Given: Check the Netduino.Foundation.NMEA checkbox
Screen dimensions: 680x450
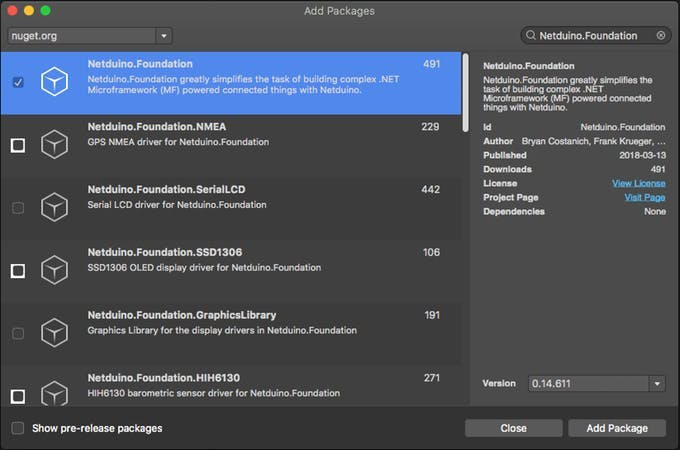Looking at the screenshot, I should pyautogui.click(x=18, y=145).
